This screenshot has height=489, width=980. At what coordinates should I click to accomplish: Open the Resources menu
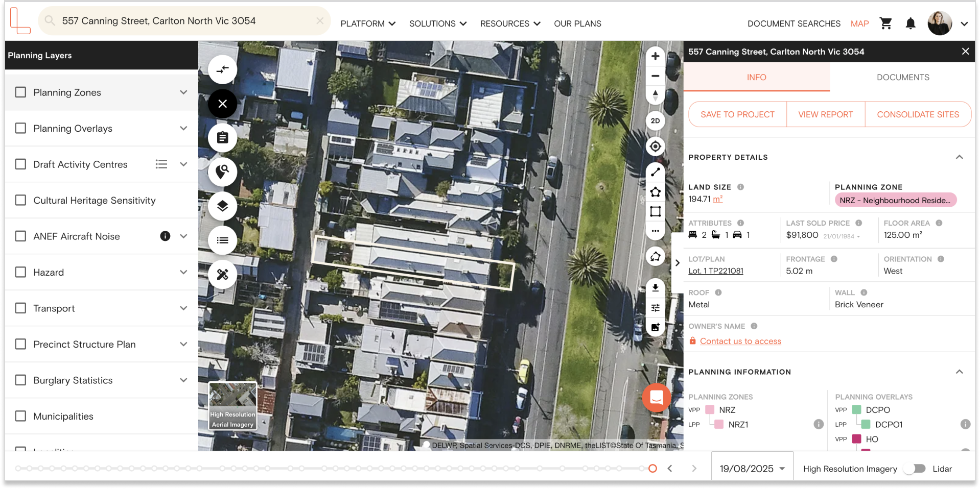pyautogui.click(x=510, y=23)
